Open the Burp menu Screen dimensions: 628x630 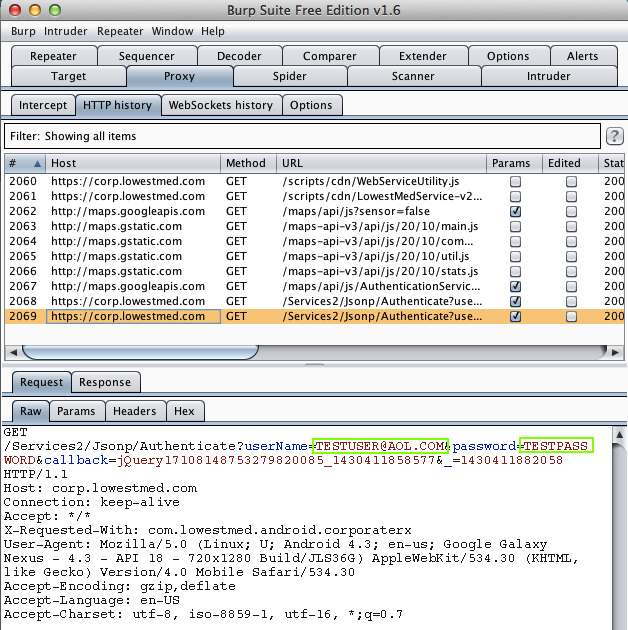pyautogui.click(x=23, y=31)
